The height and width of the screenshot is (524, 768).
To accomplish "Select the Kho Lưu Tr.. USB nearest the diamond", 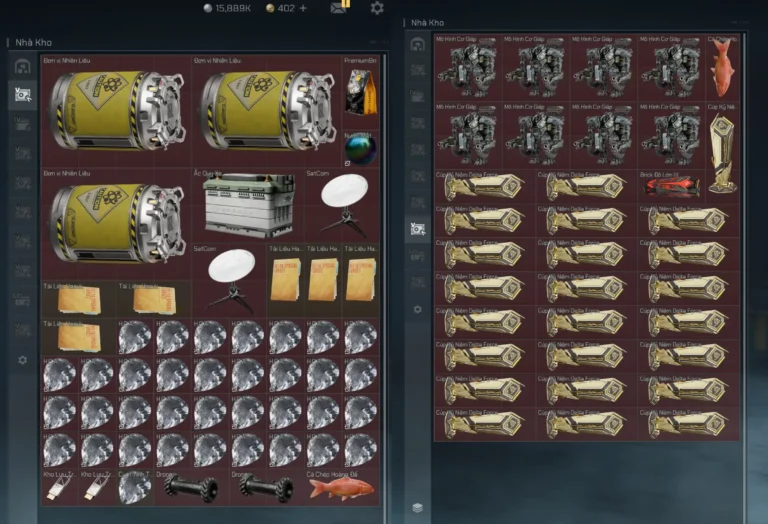I will 97,488.
